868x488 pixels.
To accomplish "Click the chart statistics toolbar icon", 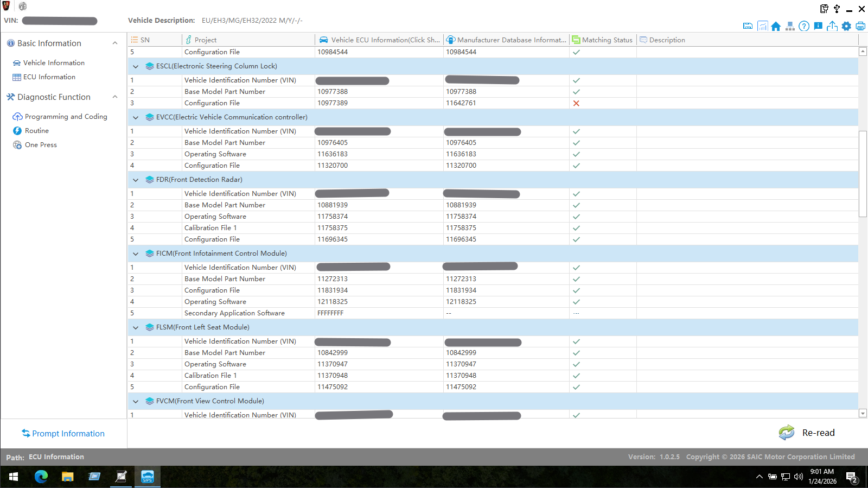I will pos(762,26).
